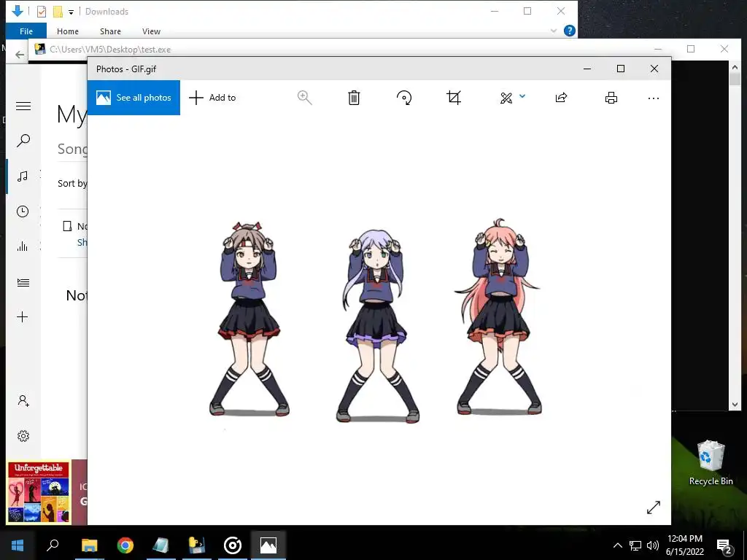Show hidden system tray icons chevron
The image size is (747, 560).
(617, 545)
